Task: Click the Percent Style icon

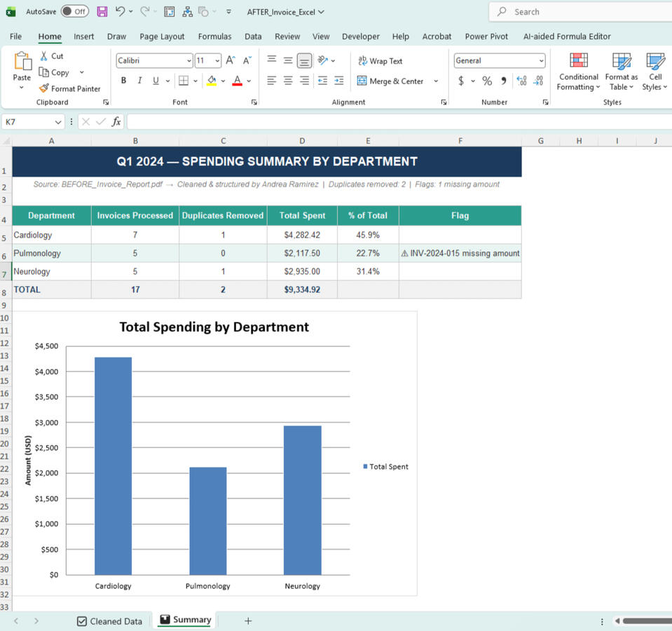Action: [486, 81]
